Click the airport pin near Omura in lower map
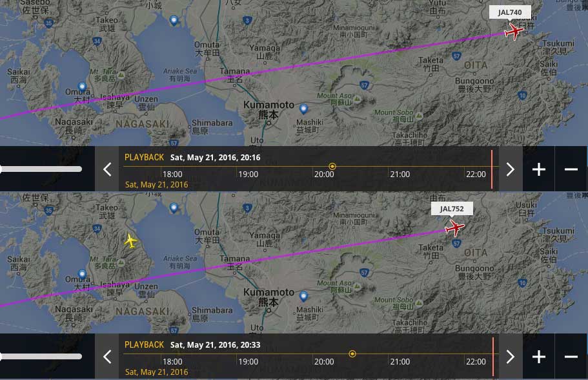The image size is (588, 380). point(82,274)
